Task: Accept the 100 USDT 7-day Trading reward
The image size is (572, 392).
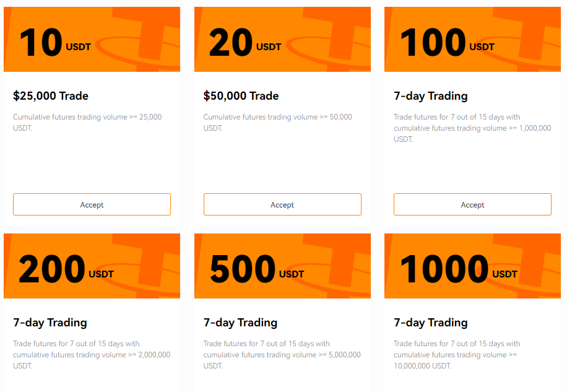Action: click(x=472, y=204)
